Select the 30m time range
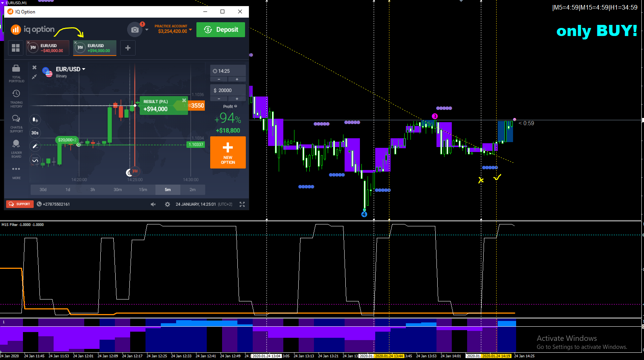Screen dimensions: 644x360 point(118,190)
